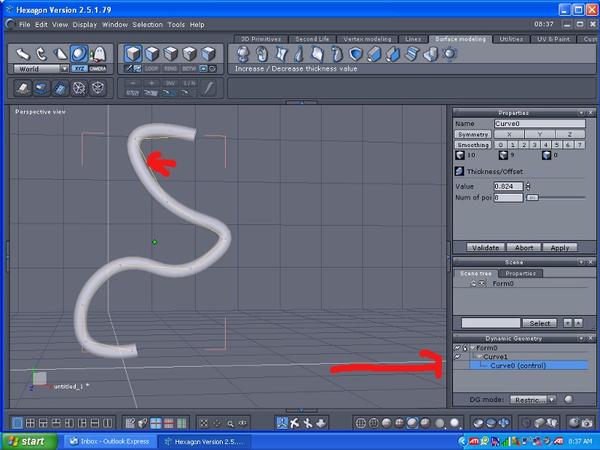The image size is (600, 450).
Task: Click the wireframe cube utility icon
Action: pyautogui.click(x=98, y=88)
